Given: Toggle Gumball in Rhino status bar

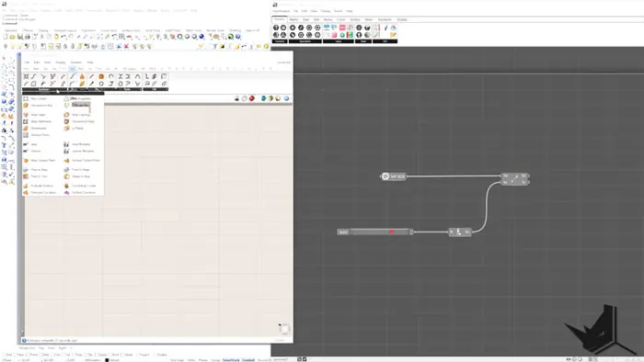Looking at the screenshot, I should click(248, 360).
